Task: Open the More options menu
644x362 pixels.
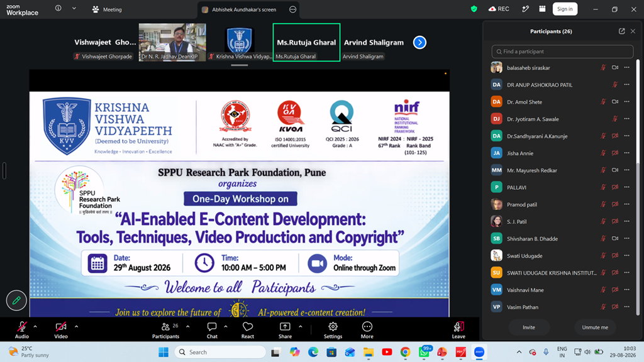Action: point(367,330)
